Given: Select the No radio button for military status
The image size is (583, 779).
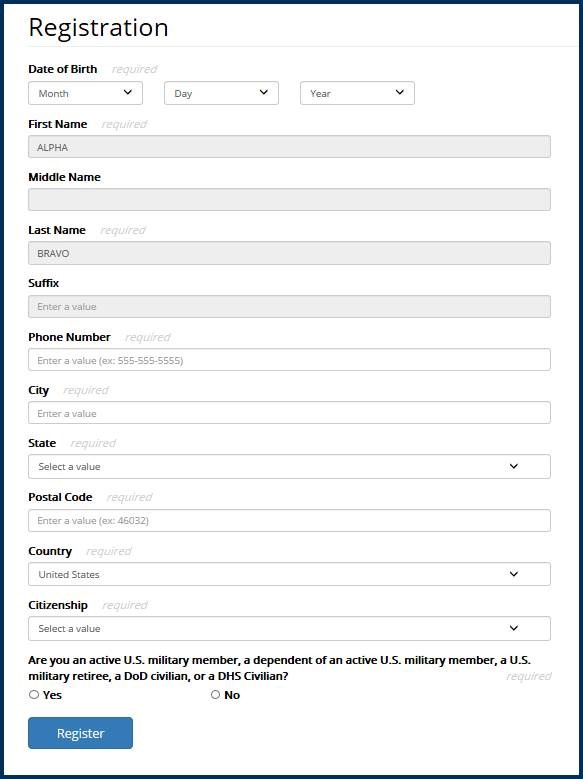Looking at the screenshot, I should 215,695.
